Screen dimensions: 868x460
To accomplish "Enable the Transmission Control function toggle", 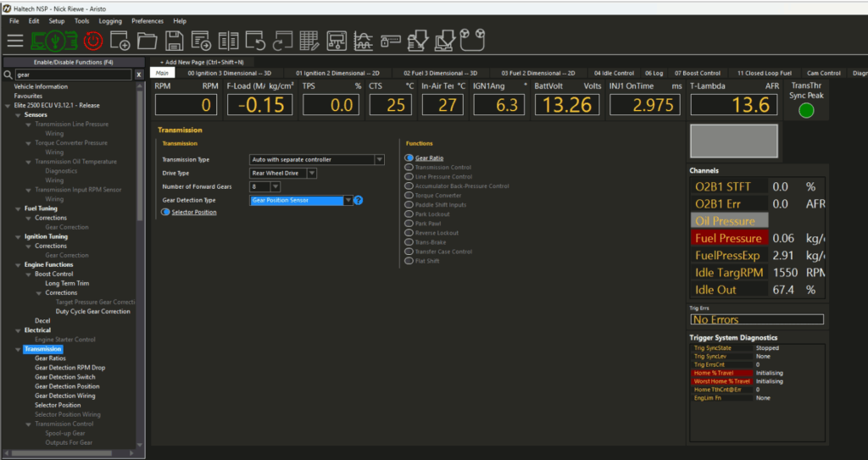I will pos(409,167).
